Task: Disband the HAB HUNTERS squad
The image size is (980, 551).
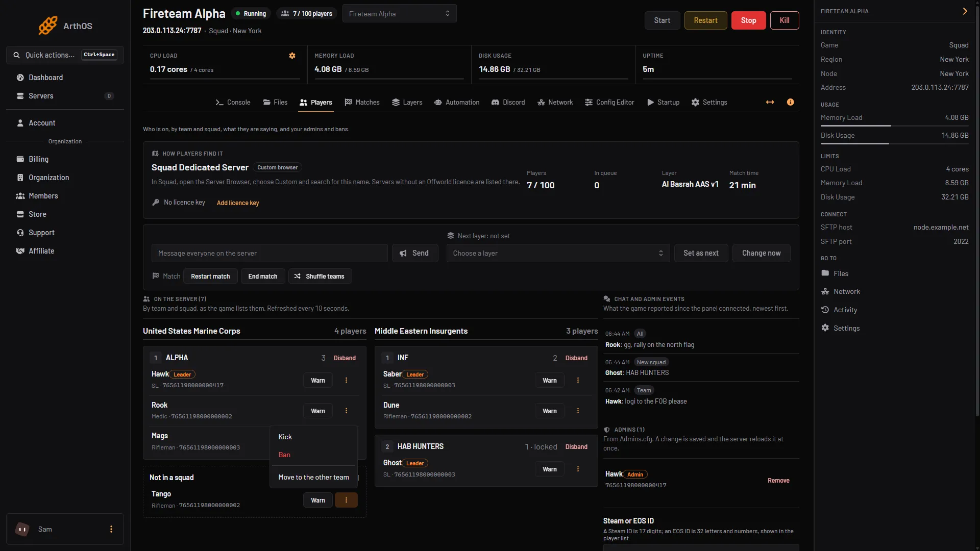Action: (x=576, y=446)
